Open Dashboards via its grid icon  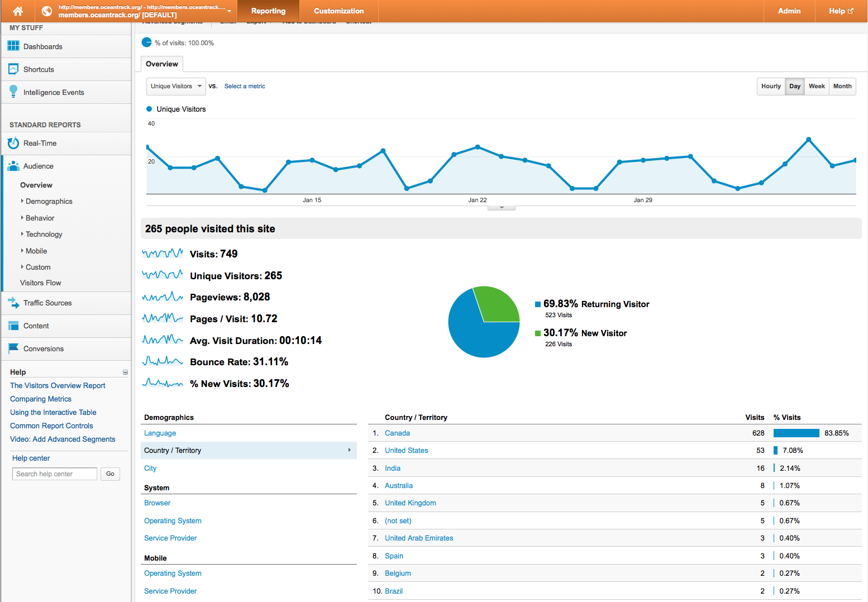[13, 46]
